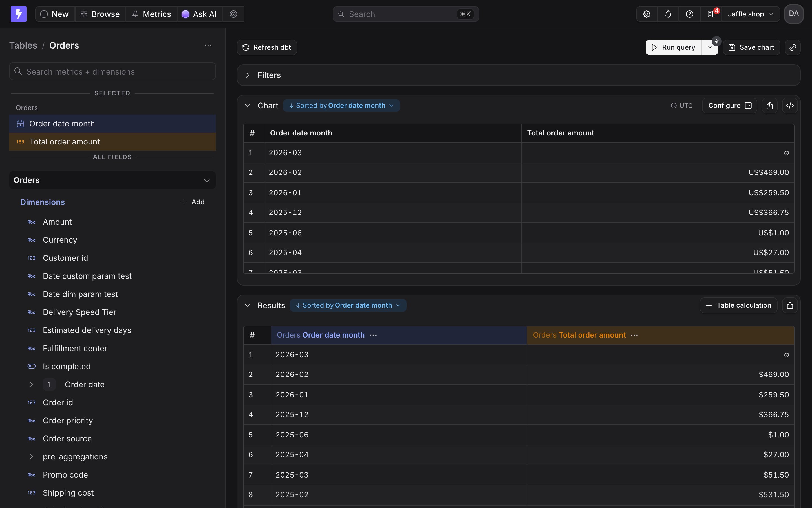Click the export icon in the Results header

(x=790, y=305)
